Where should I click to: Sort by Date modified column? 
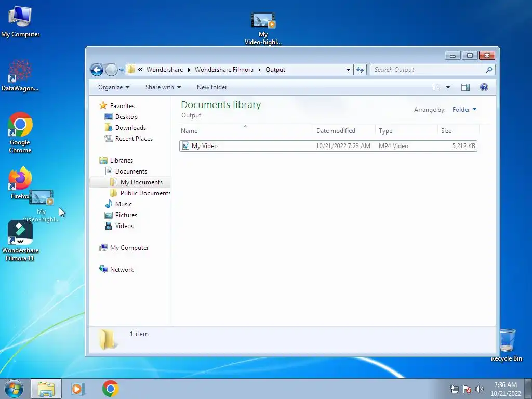click(344, 130)
